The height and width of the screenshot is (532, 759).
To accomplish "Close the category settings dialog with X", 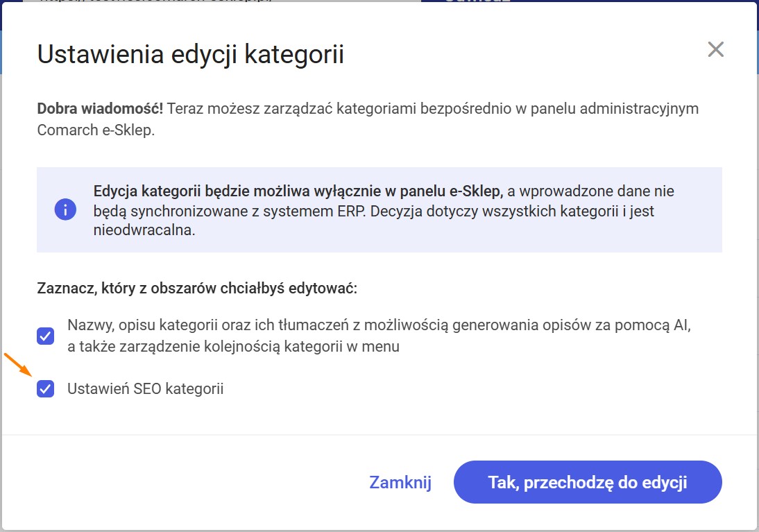I will tap(715, 49).
